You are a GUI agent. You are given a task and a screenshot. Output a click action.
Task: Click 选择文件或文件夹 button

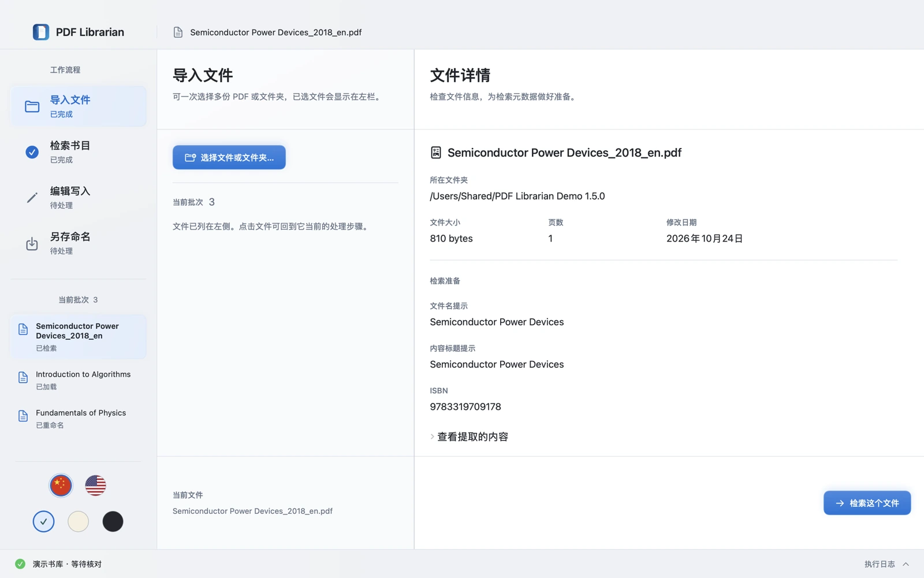click(x=229, y=157)
